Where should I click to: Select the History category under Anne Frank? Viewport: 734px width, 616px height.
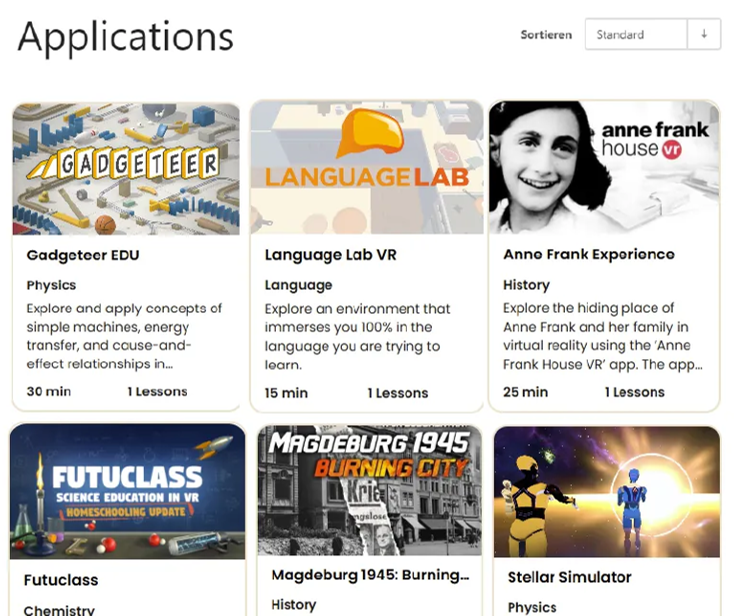pos(526,285)
